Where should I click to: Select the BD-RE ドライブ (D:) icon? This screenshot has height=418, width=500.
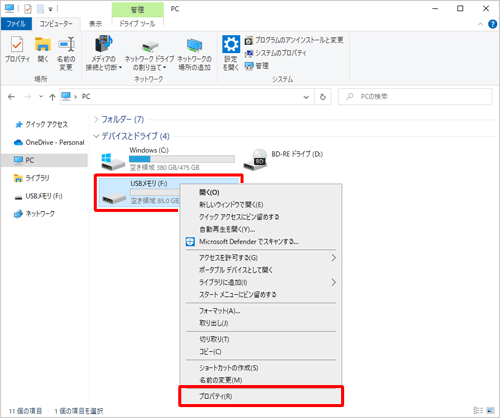(x=255, y=160)
